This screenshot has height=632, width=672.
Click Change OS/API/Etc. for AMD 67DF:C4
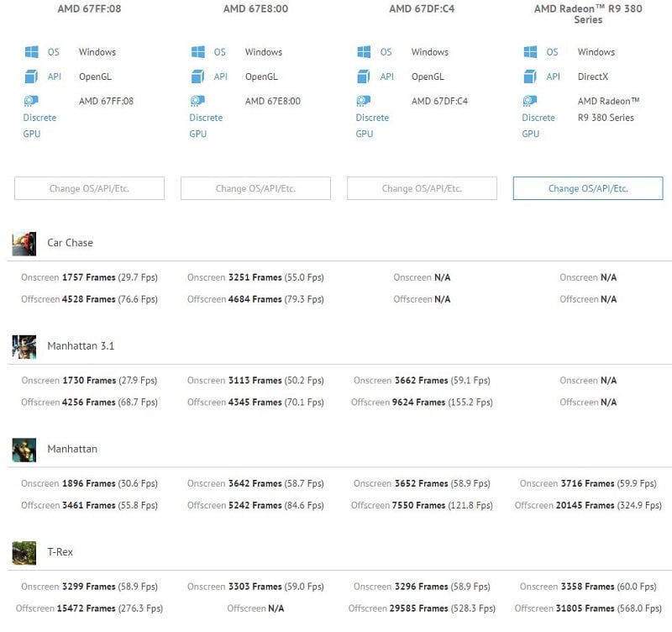coord(422,188)
